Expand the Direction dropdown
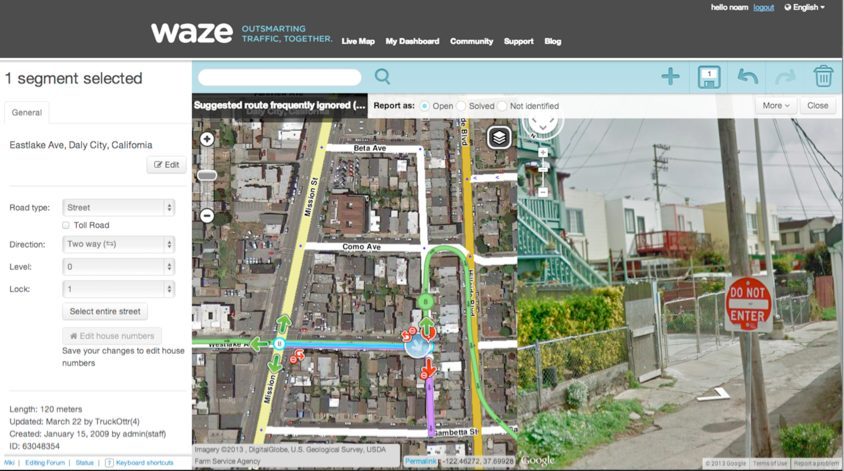The image size is (844, 471). click(x=118, y=244)
